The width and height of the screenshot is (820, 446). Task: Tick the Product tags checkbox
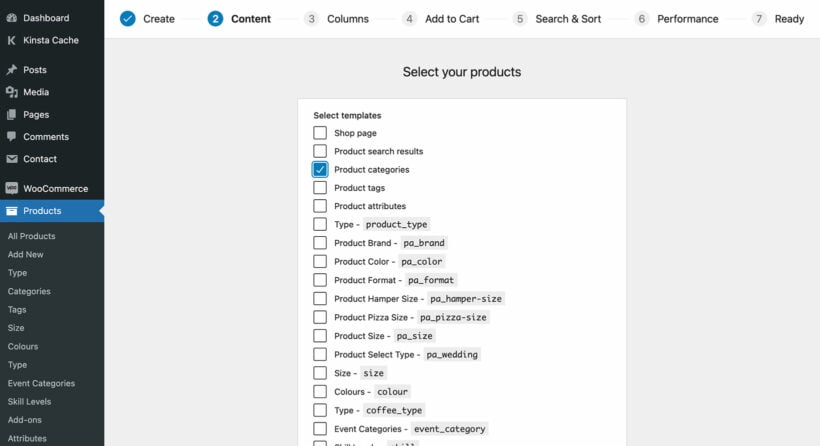320,188
